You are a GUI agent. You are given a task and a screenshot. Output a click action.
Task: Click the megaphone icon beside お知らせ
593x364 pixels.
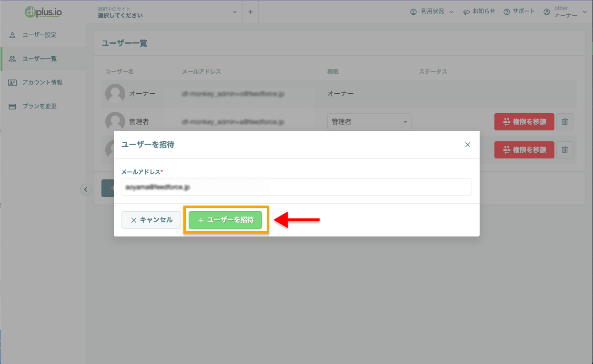466,12
